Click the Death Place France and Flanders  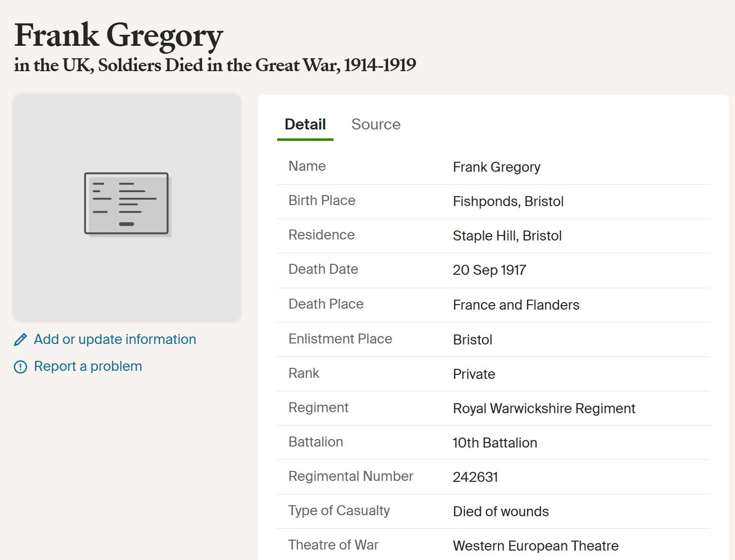516,305
